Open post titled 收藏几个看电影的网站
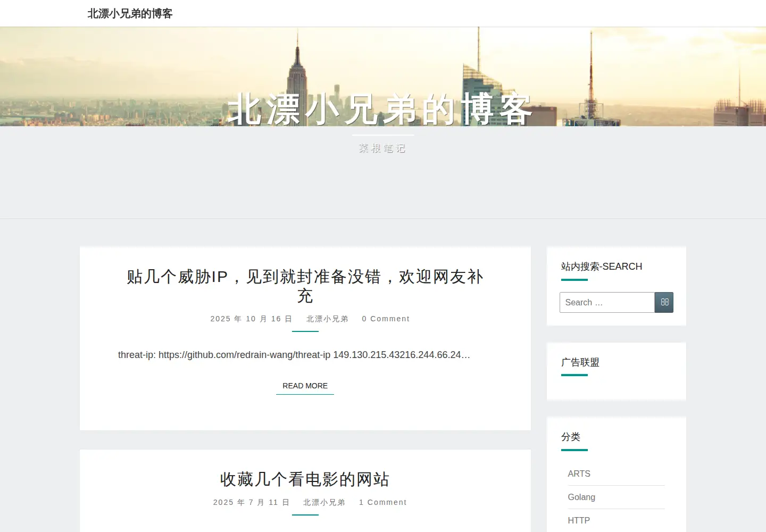Image resolution: width=766 pixels, height=532 pixels. click(x=305, y=479)
